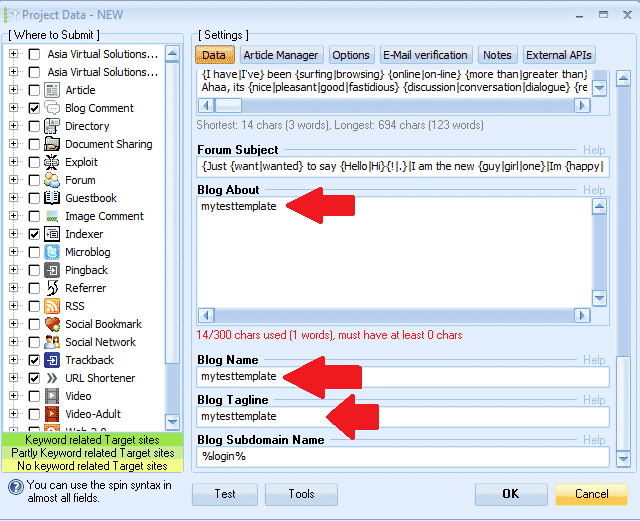Uncheck the Blog Comment checkbox
640x521 pixels.
pyautogui.click(x=35, y=108)
